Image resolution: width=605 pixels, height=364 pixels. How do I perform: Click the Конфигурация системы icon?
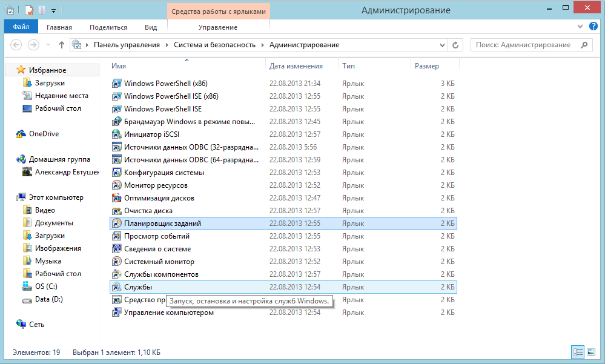point(117,173)
